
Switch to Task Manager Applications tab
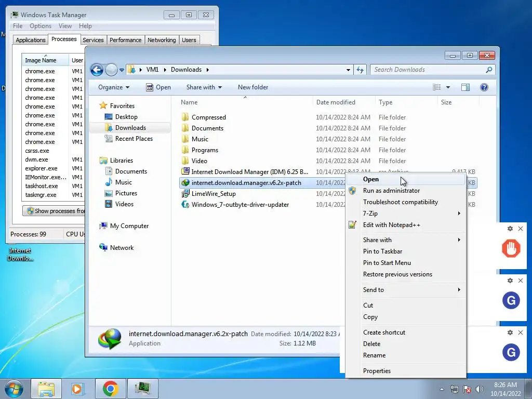click(31, 40)
